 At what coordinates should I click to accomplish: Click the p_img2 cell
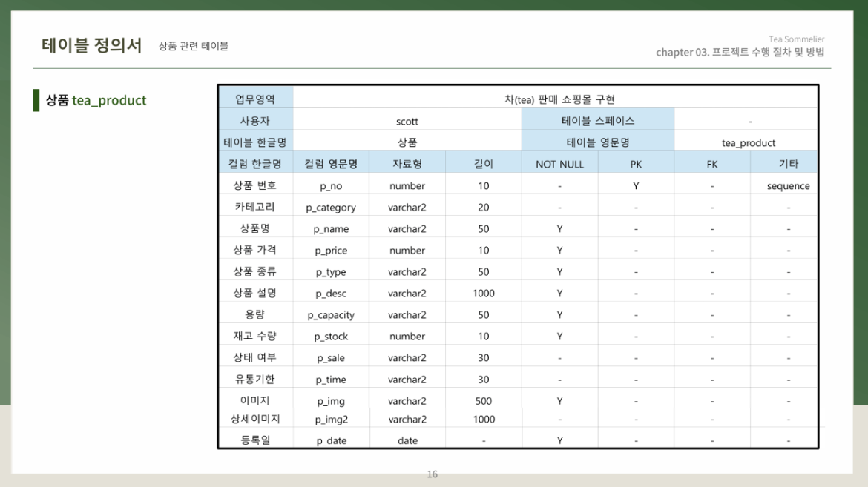pos(331,419)
